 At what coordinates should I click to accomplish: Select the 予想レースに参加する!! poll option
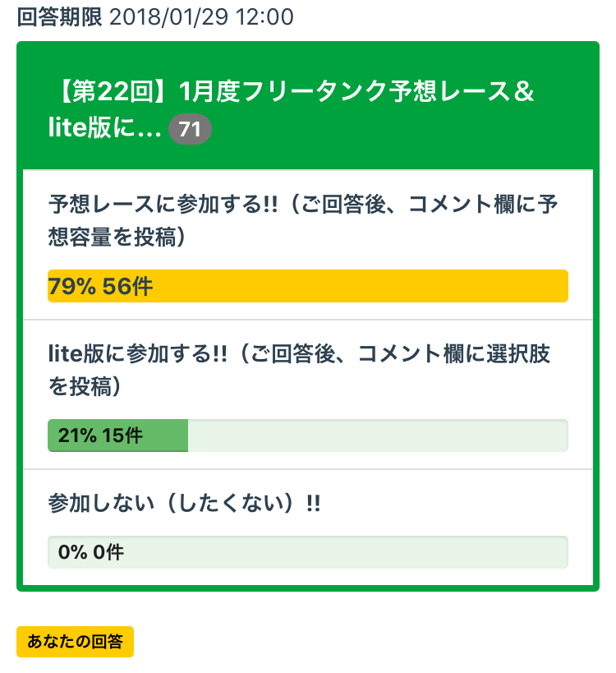pyautogui.click(x=307, y=203)
